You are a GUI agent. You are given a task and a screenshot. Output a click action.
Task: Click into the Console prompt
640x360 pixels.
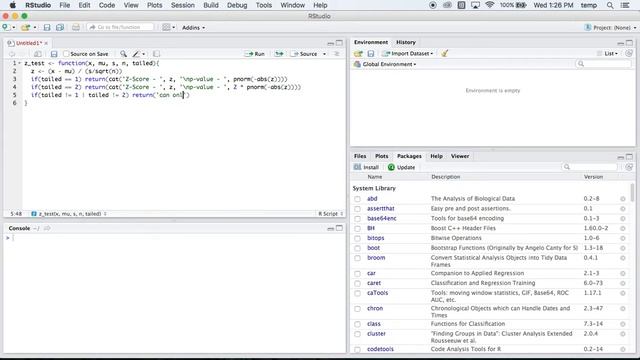176,238
